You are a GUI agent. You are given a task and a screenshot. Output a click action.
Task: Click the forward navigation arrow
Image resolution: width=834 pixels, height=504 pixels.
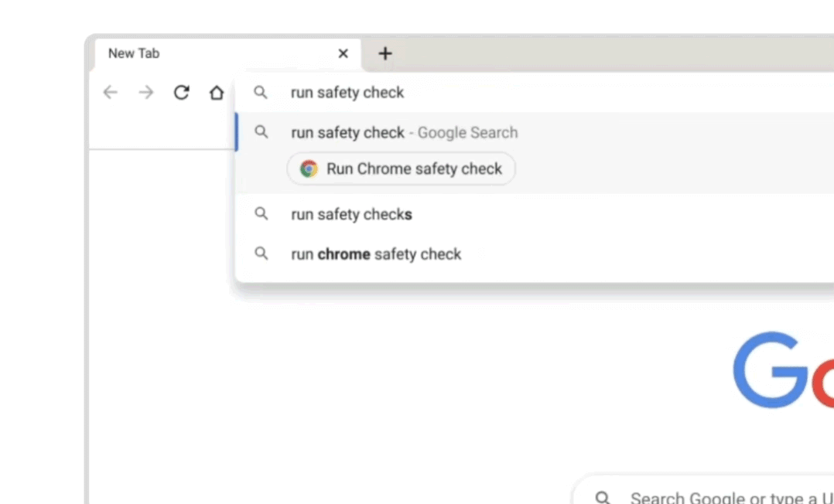pyautogui.click(x=146, y=93)
